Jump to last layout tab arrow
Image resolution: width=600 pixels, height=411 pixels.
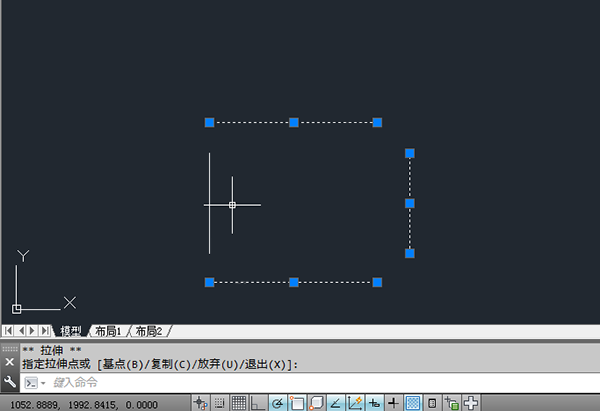pyautogui.click(x=45, y=330)
